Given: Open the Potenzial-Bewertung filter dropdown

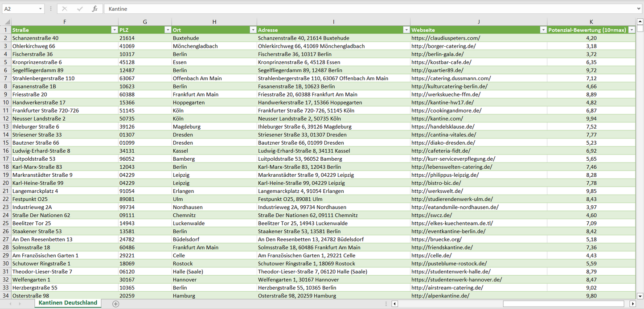Looking at the screenshot, I should pos(632,30).
